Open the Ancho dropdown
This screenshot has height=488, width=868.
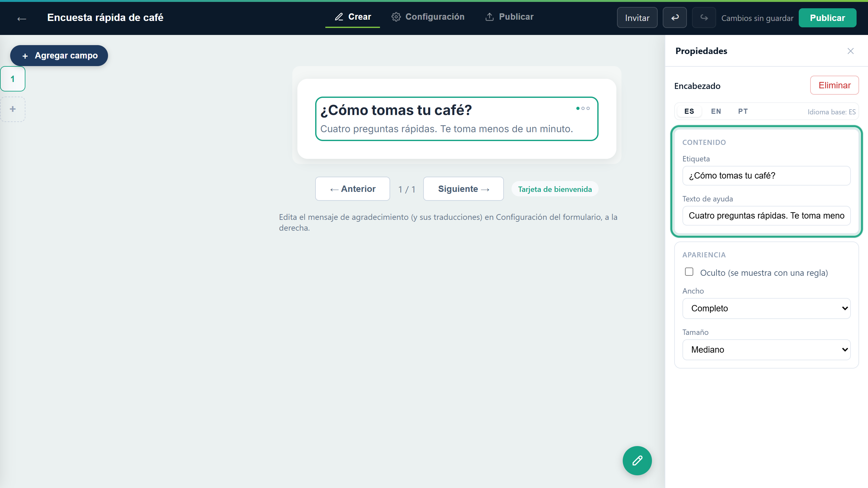(x=766, y=308)
